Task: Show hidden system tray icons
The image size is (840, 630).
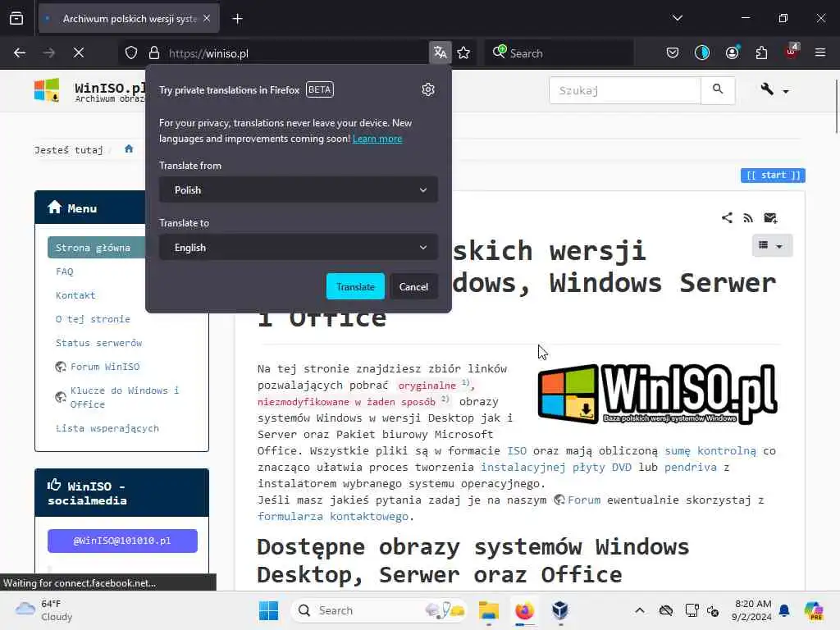Action: (x=640, y=610)
